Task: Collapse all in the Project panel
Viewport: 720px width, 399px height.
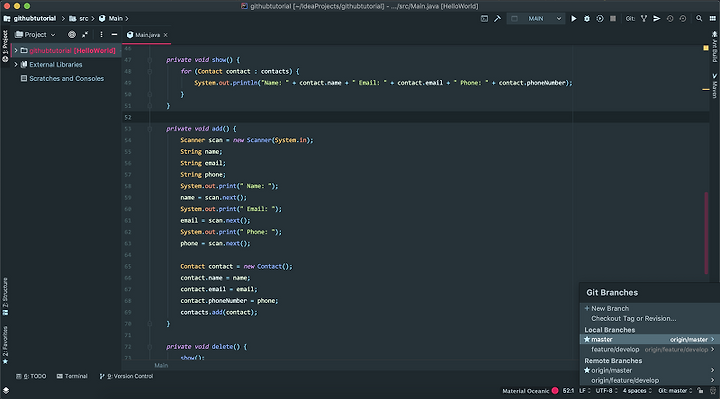Action: (x=85, y=34)
